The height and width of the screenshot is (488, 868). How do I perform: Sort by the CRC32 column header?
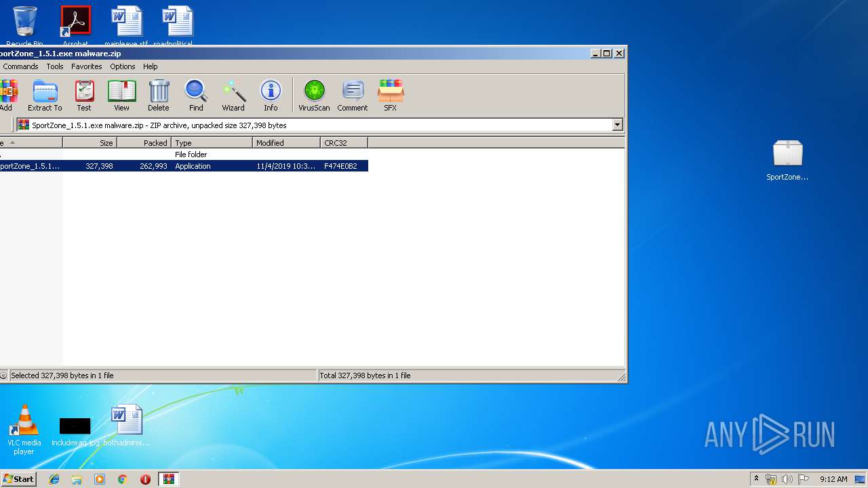tap(344, 143)
